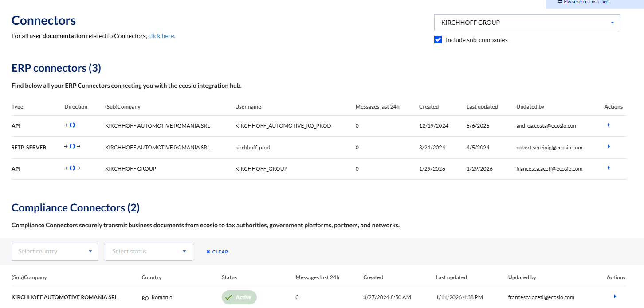Clear the compliance connector filters
The width and height of the screenshot is (644, 308).
coord(217,252)
